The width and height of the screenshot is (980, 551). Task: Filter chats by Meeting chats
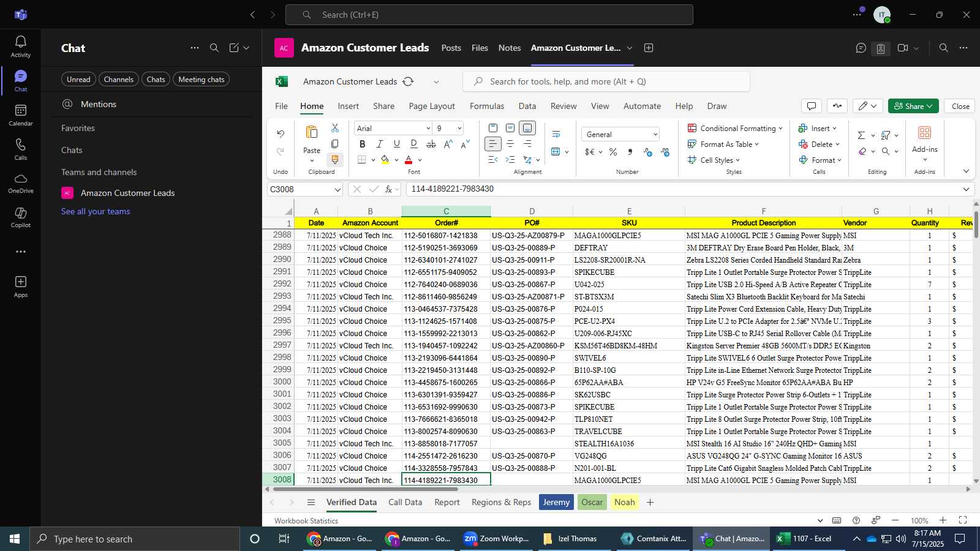point(202,80)
